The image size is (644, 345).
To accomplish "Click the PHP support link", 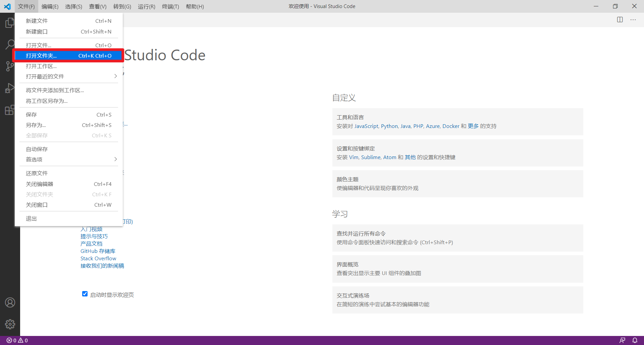I will pyautogui.click(x=418, y=126).
